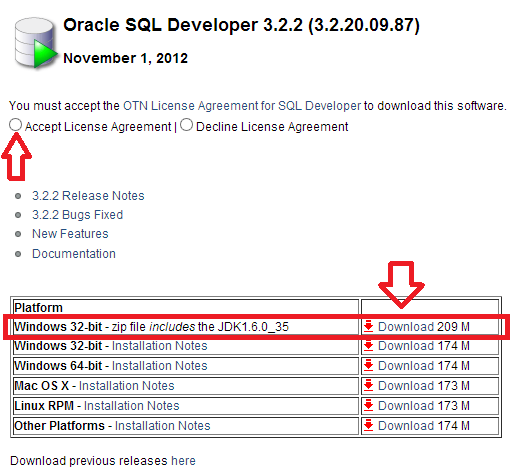Viewport: 513px width, 476px height.
Task: Click 'here' link for previous releases
Action: [x=183, y=461]
